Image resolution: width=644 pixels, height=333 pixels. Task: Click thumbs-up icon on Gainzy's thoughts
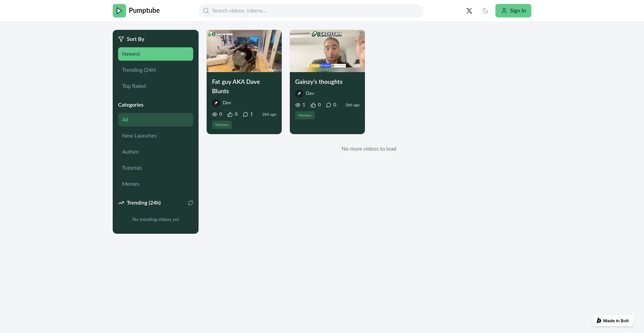(x=313, y=105)
